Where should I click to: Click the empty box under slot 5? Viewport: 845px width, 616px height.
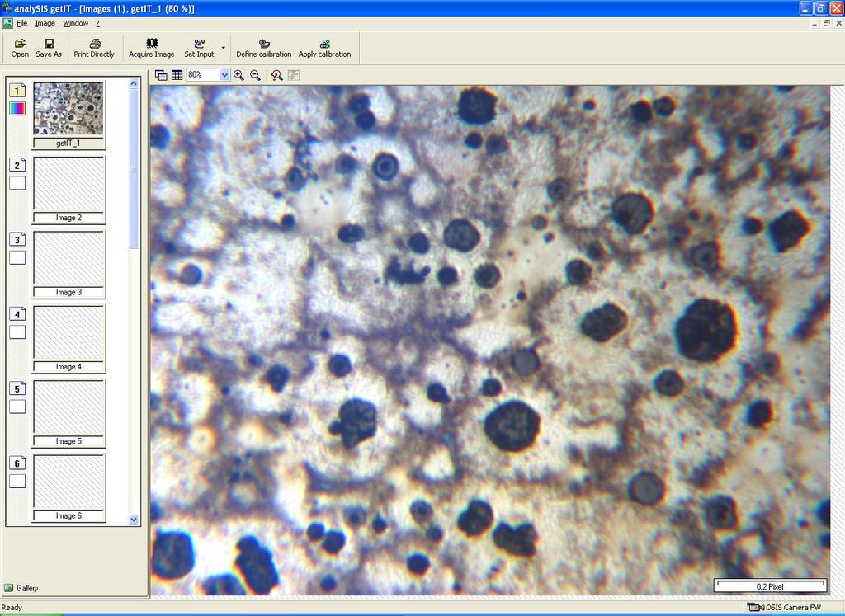[17, 407]
